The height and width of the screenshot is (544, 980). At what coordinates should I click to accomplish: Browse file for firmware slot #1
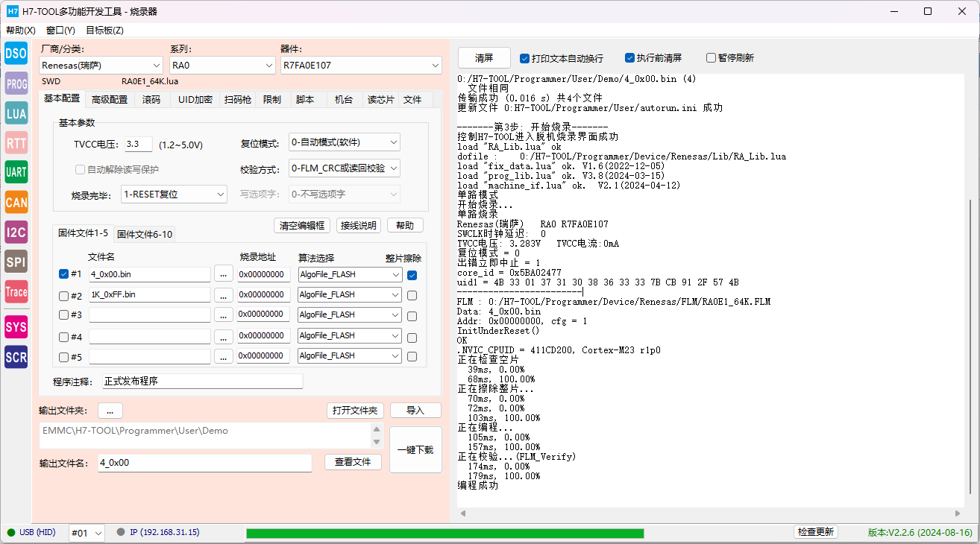point(224,274)
